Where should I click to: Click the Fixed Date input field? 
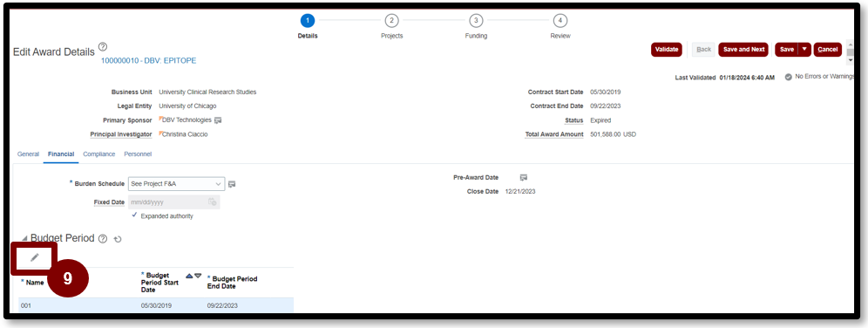click(x=173, y=202)
